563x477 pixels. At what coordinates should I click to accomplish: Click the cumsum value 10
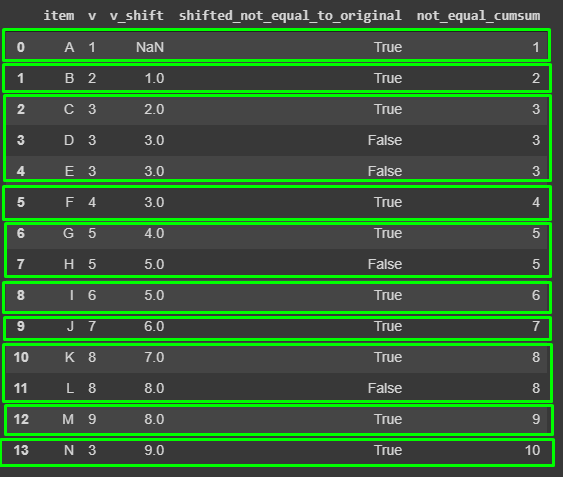coord(532,450)
